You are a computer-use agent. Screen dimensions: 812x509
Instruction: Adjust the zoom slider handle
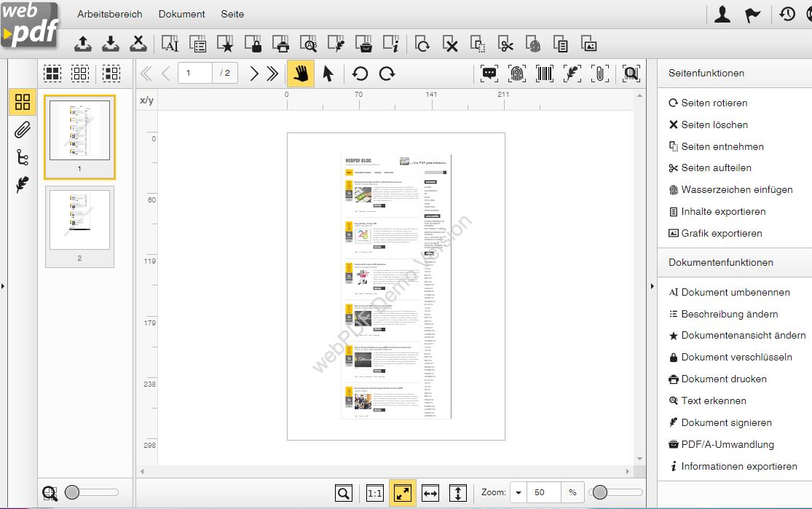click(599, 493)
